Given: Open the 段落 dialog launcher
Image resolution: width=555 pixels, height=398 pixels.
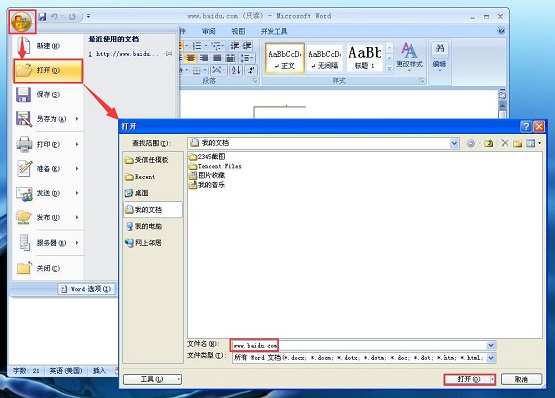Looking at the screenshot, I should [x=255, y=81].
